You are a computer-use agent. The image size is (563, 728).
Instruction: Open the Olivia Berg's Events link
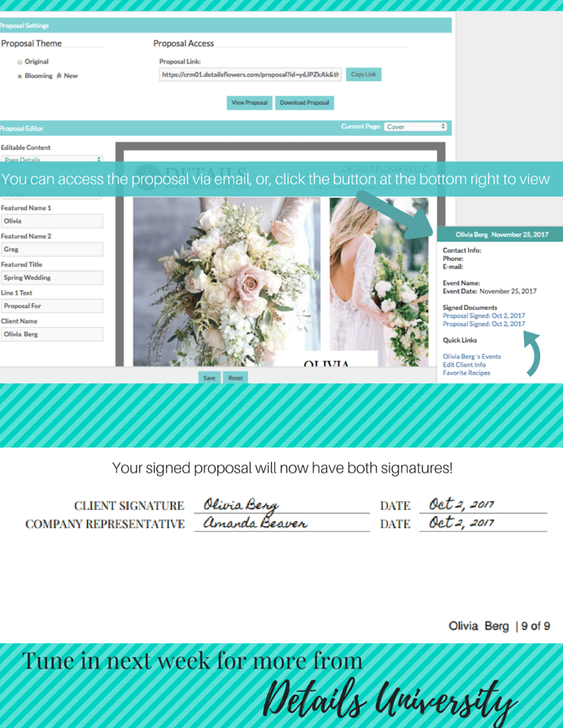click(472, 356)
